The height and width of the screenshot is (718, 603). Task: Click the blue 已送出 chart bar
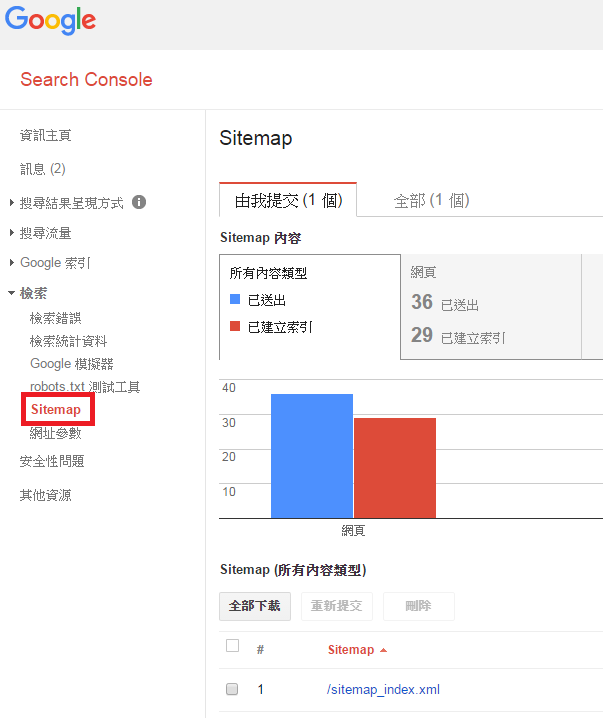tap(312, 456)
